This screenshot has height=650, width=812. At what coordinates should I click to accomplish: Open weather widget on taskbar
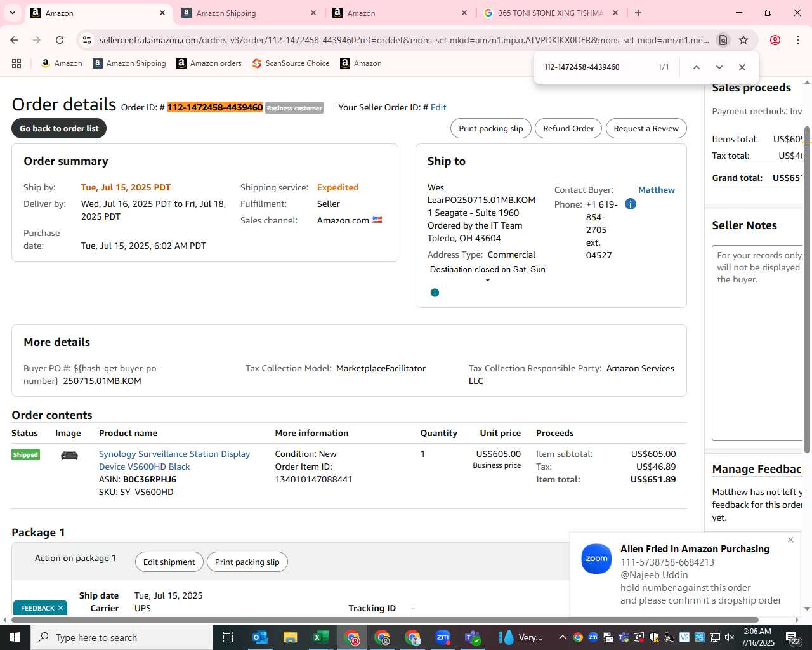521,637
